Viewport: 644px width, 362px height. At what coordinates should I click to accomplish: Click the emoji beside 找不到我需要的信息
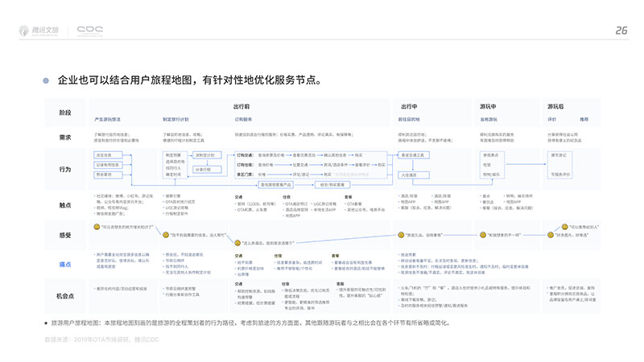tap(166, 235)
